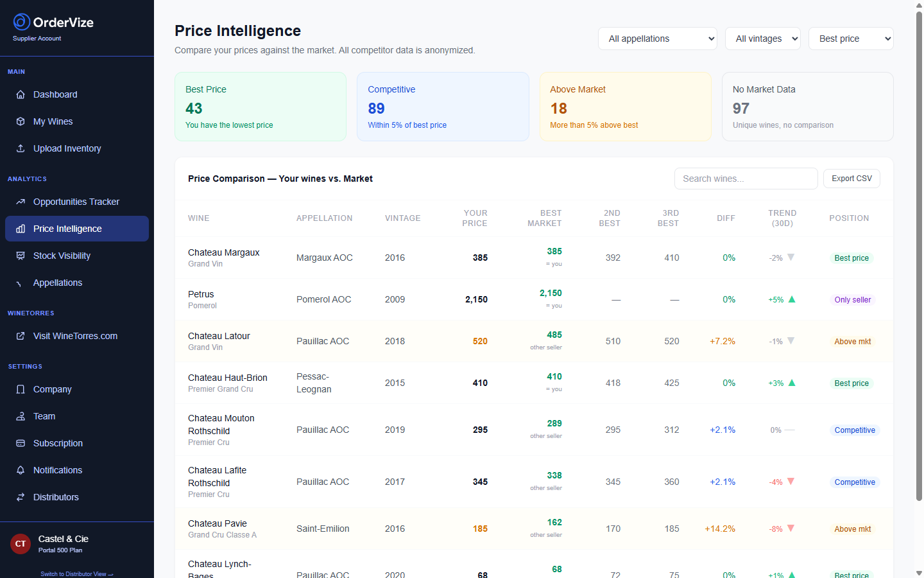Click the Chateau Mouton Rothschild wine name
This screenshot has width=924, height=578.
(221, 425)
